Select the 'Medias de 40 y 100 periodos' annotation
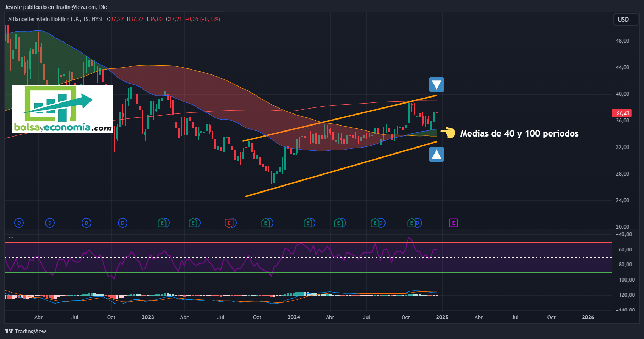644x339 pixels. click(x=519, y=134)
